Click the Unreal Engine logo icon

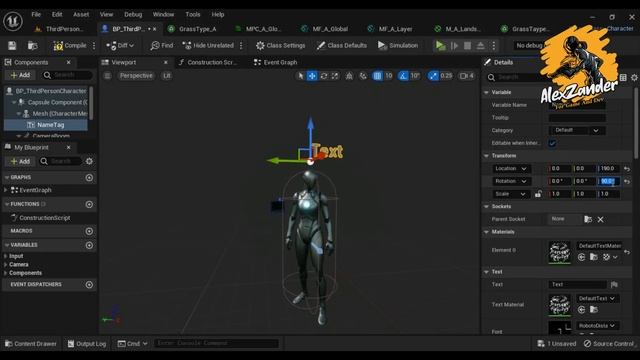point(13,20)
